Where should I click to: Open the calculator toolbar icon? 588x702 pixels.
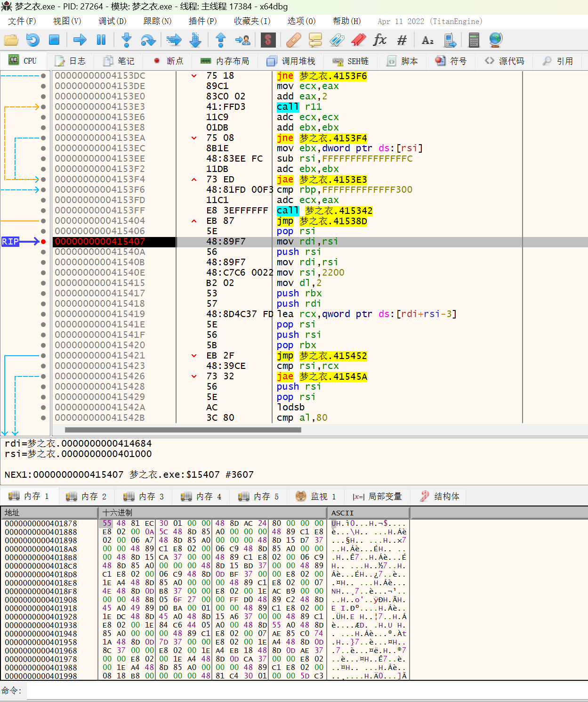tap(474, 40)
